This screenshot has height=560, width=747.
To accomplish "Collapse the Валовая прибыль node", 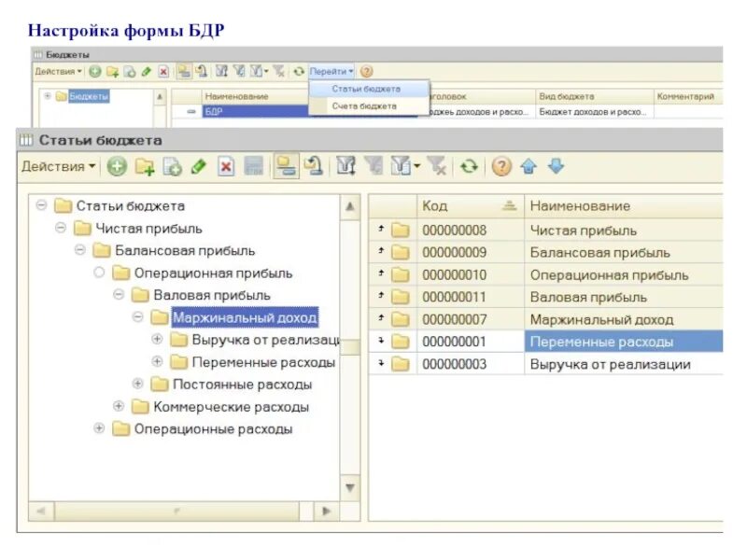I will (119, 294).
